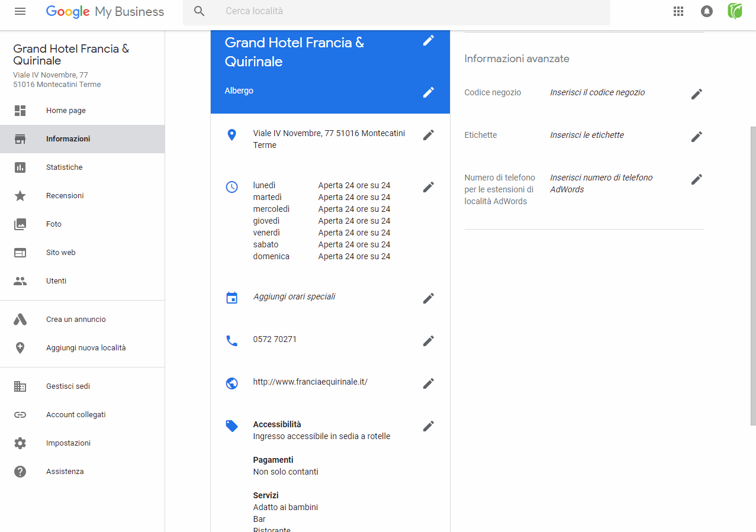The image size is (756, 532).
Task: Edit the phone number 0572 70271
Action: coord(429,341)
